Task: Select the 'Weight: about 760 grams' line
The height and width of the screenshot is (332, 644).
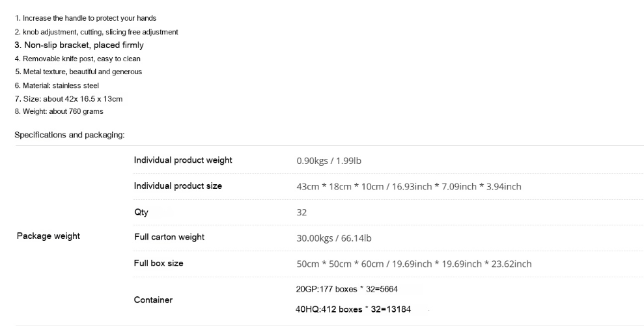Action: point(59,111)
